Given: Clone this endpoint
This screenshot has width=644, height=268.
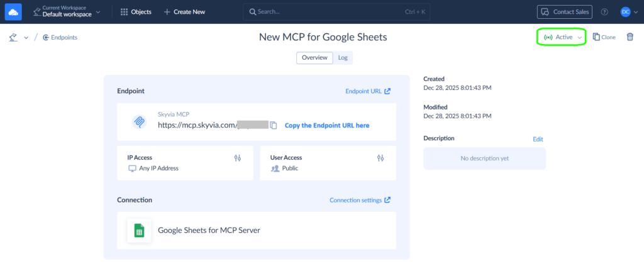Looking at the screenshot, I should point(604,37).
